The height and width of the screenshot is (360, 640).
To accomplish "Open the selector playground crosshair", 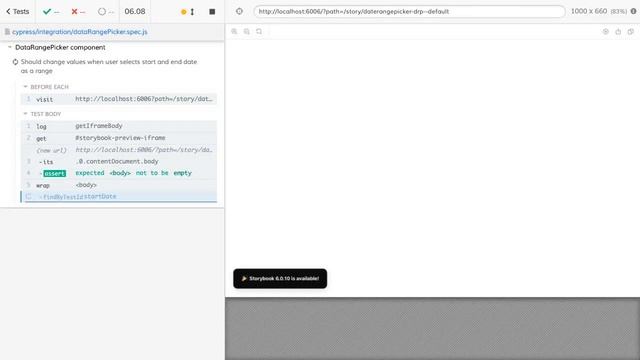I will (239, 11).
